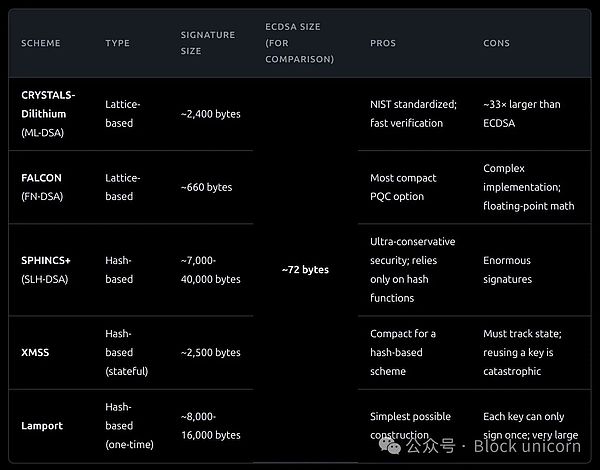Click the CONS column header
Image resolution: width=600 pixels, height=470 pixels.
[497, 43]
